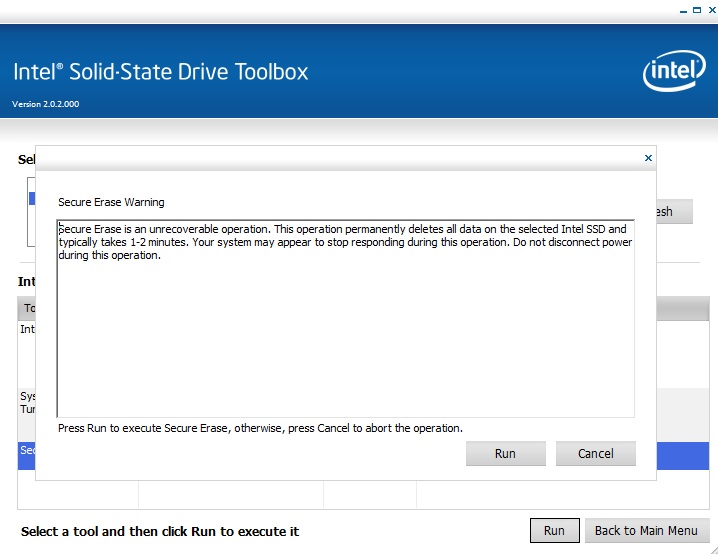Go Back to Main Menu
The width and height of the screenshot is (718, 554).
pos(647,530)
